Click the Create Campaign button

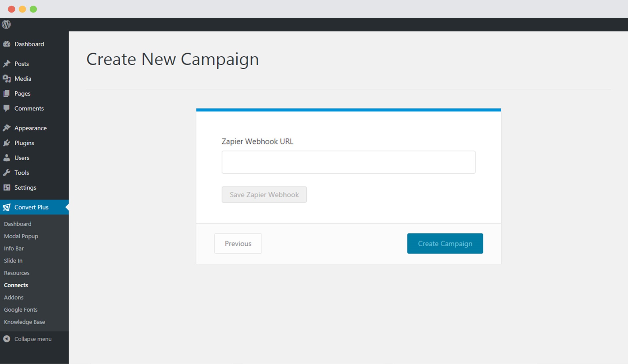tap(445, 244)
